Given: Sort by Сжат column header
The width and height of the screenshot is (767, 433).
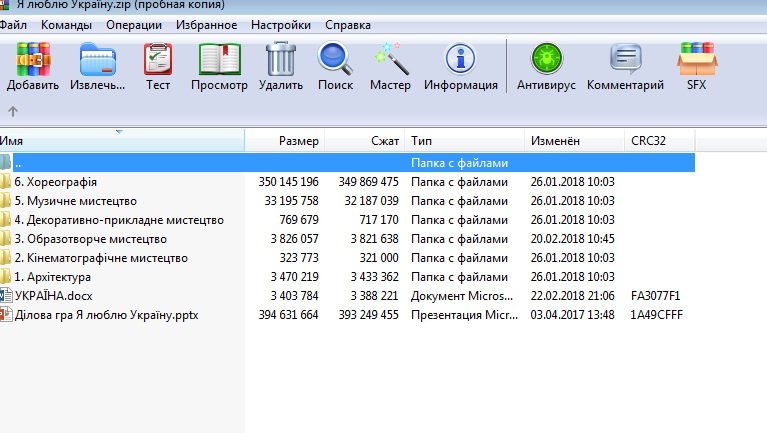Looking at the screenshot, I should click(365, 141).
